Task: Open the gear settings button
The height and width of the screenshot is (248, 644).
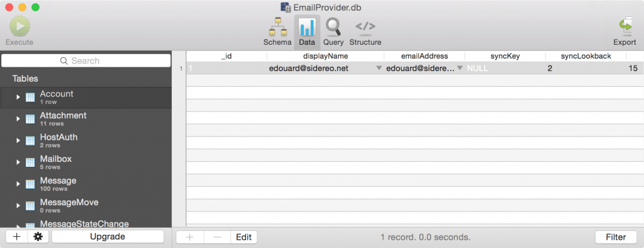Action: click(x=38, y=237)
